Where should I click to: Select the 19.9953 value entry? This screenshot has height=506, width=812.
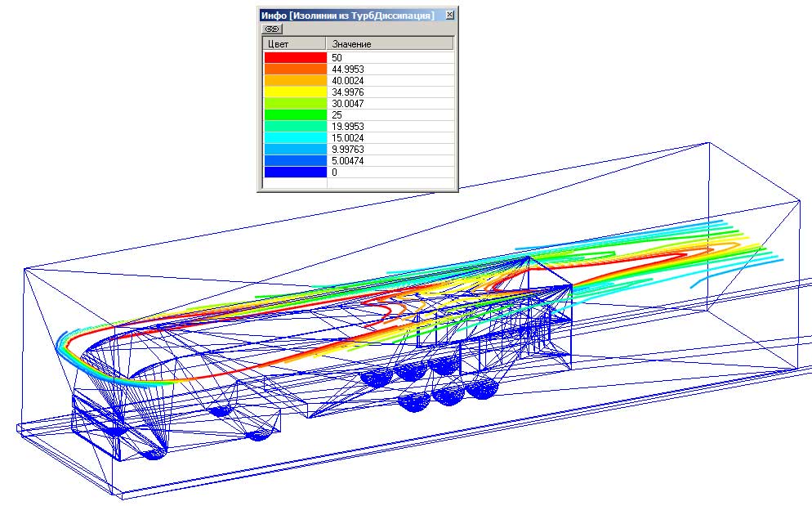[390, 127]
